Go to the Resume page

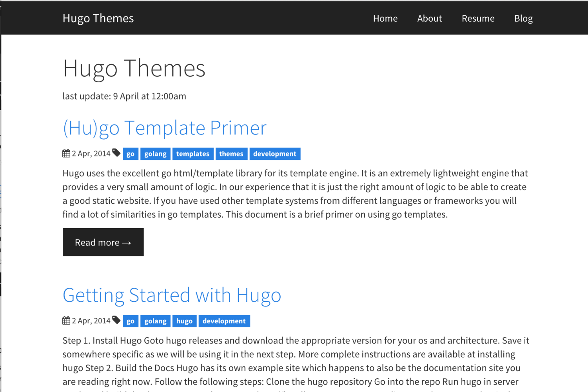click(478, 18)
